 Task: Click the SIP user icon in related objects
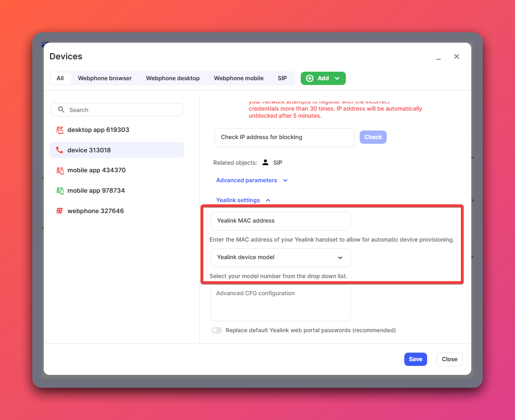tap(265, 163)
